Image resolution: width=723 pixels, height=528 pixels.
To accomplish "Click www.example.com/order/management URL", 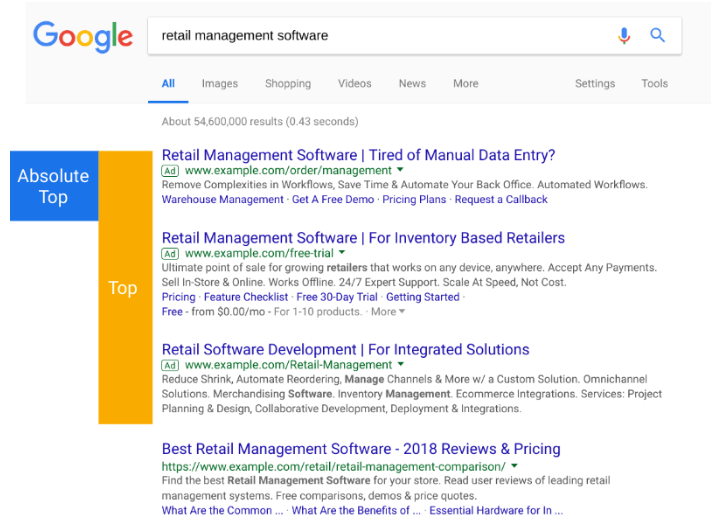I will tap(288, 171).
